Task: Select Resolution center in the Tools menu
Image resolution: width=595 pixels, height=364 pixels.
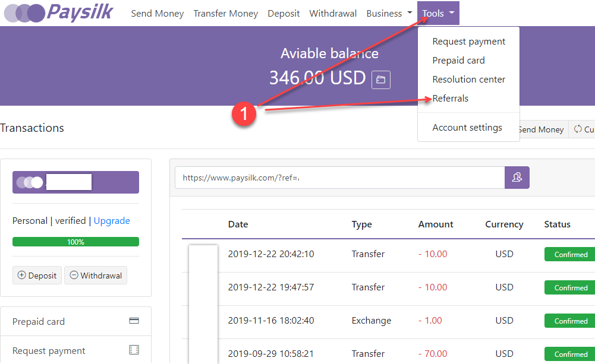Action: pyautogui.click(x=468, y=79)
